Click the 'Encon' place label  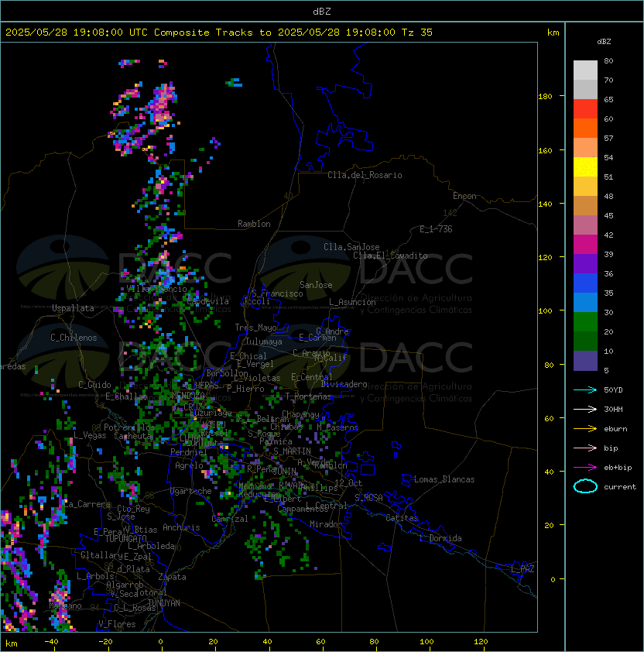point(464,196)
